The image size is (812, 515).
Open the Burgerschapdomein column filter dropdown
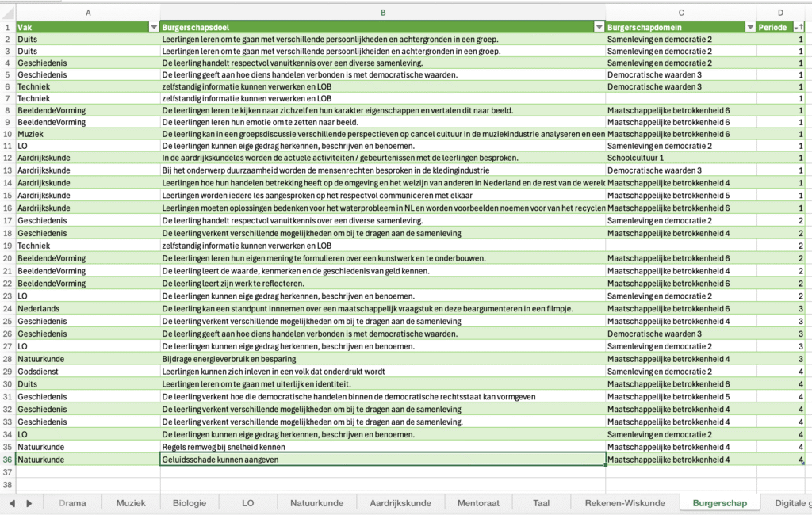coord(750,27)
